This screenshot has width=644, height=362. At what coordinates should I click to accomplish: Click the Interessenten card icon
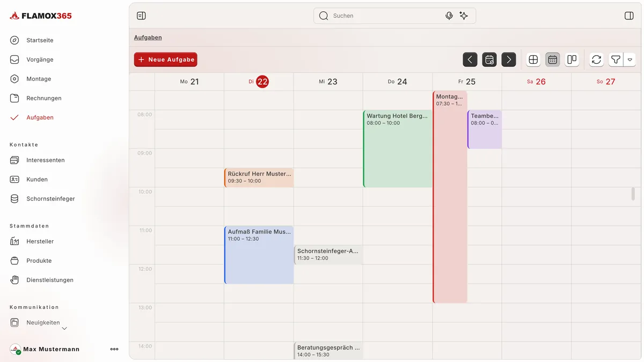[x=14, y=160]
